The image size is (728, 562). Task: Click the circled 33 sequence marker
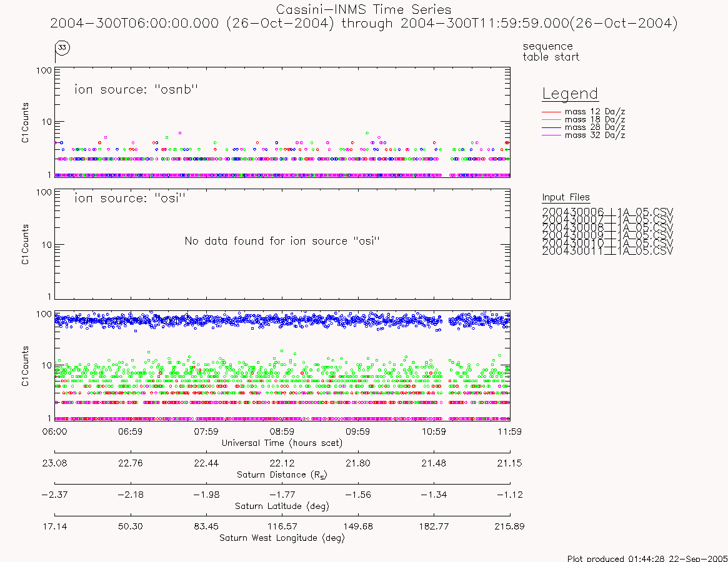[62, 47]
